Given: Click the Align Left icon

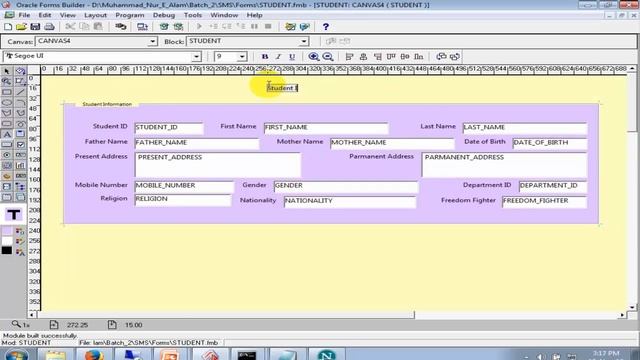Looking at the screenshot, I should click(349, 57).
